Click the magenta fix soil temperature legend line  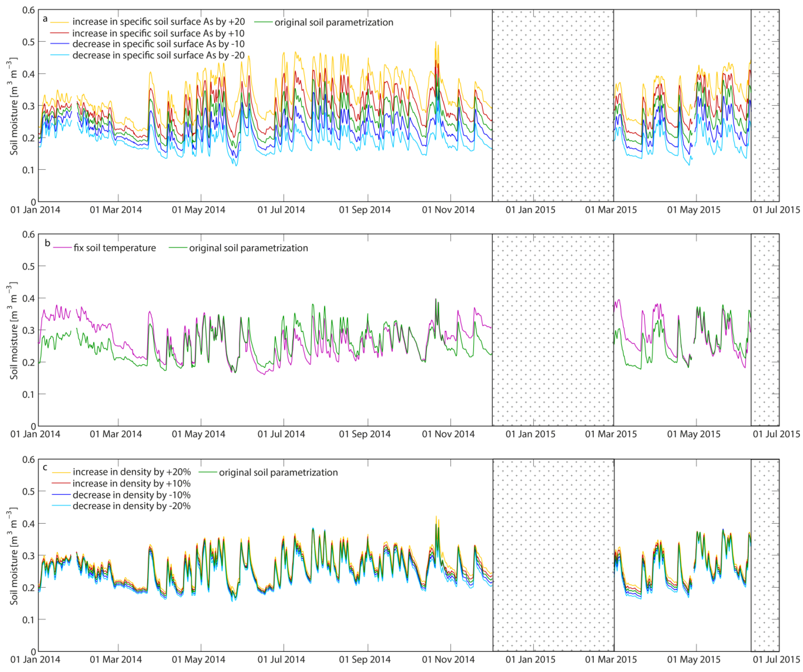(62, 248)
